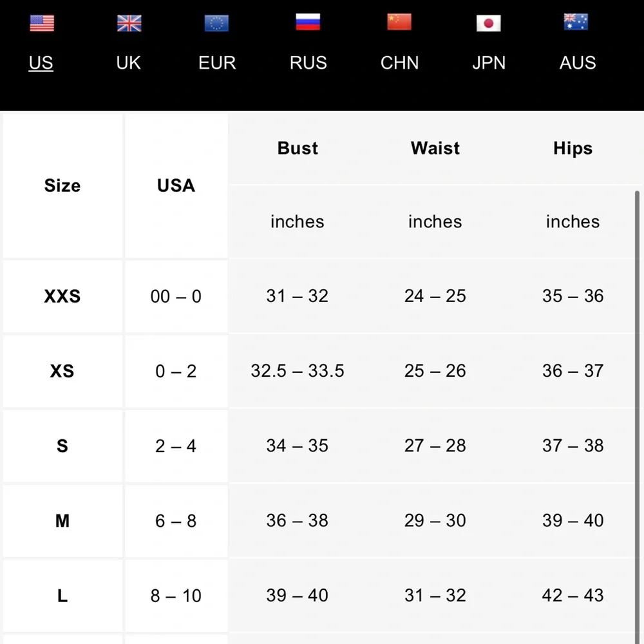Screen dimensions: 644x644
Task: Select the US size tab
Action: (41, 63)
